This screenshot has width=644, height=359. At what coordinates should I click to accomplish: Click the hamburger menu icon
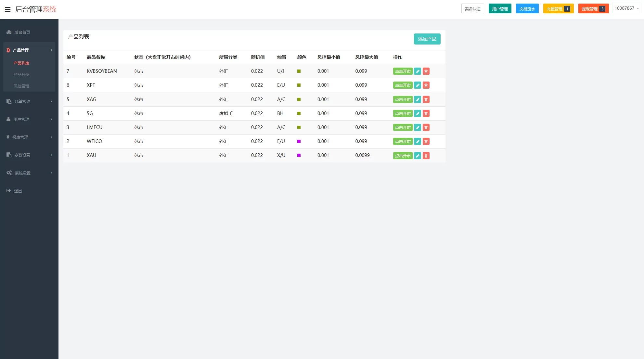[7, 9]
